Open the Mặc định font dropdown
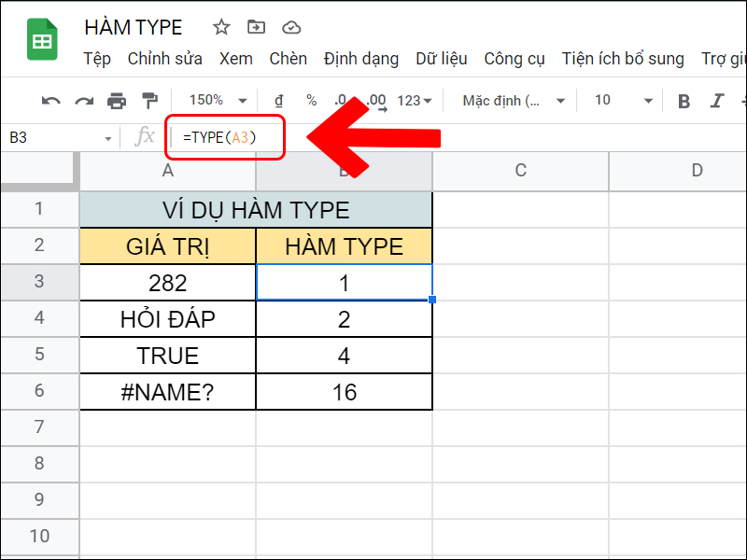 514,101
